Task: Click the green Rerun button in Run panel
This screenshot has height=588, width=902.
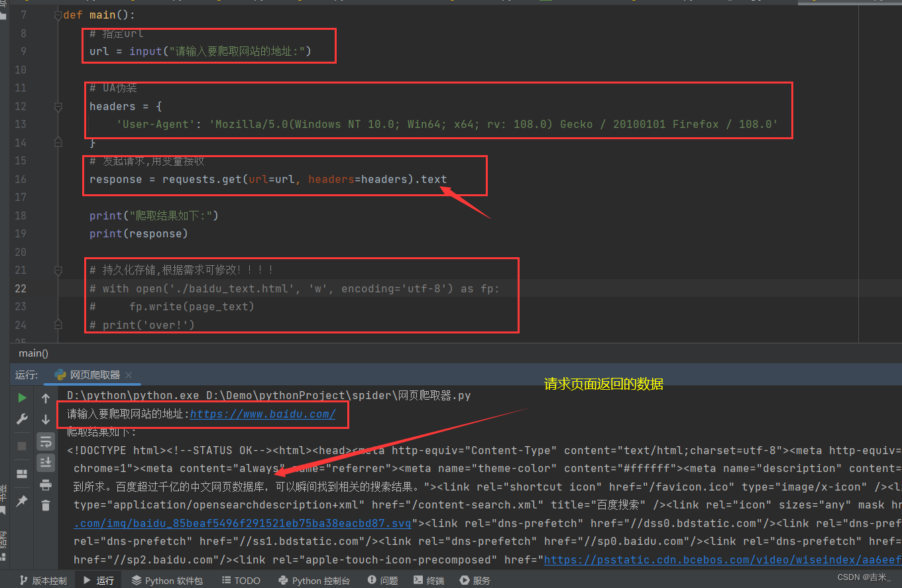Action: 22,398
